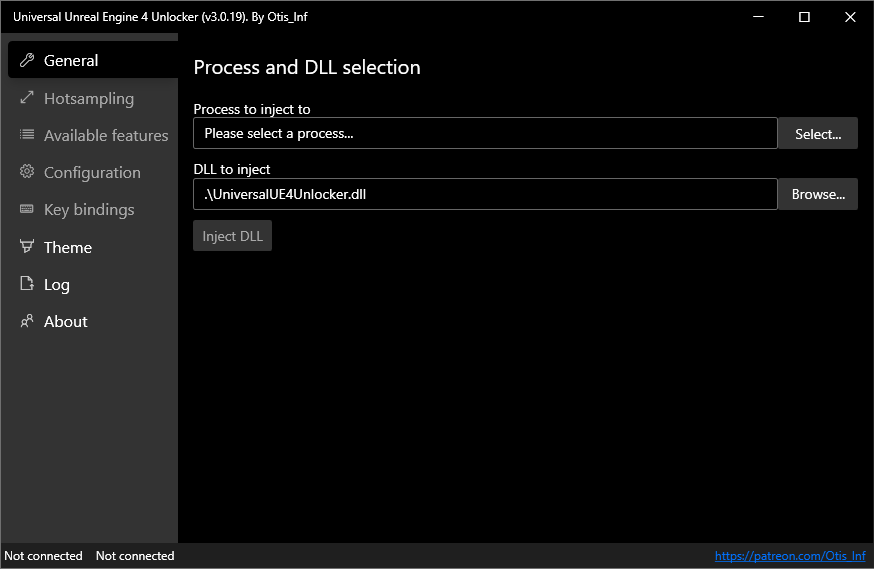Viewport: 874px width, 569px height.
Task: Switch to the Log tab
Action: [x=57, y=285]
